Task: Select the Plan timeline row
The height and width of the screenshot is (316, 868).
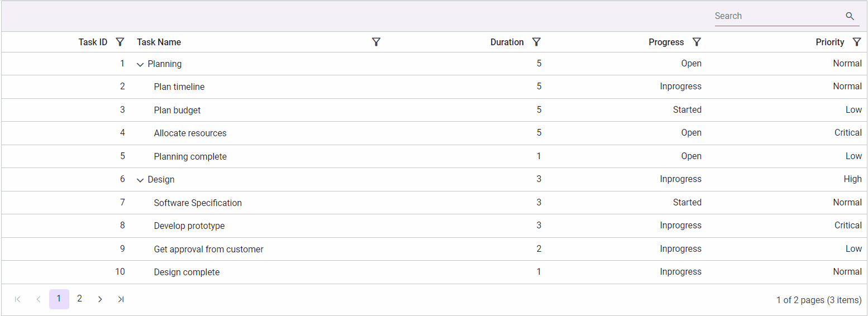Action: 179,87
